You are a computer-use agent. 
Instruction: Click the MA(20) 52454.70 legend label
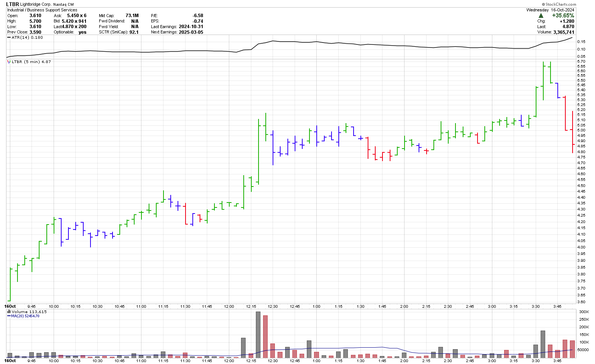click(x=25, y=316)
